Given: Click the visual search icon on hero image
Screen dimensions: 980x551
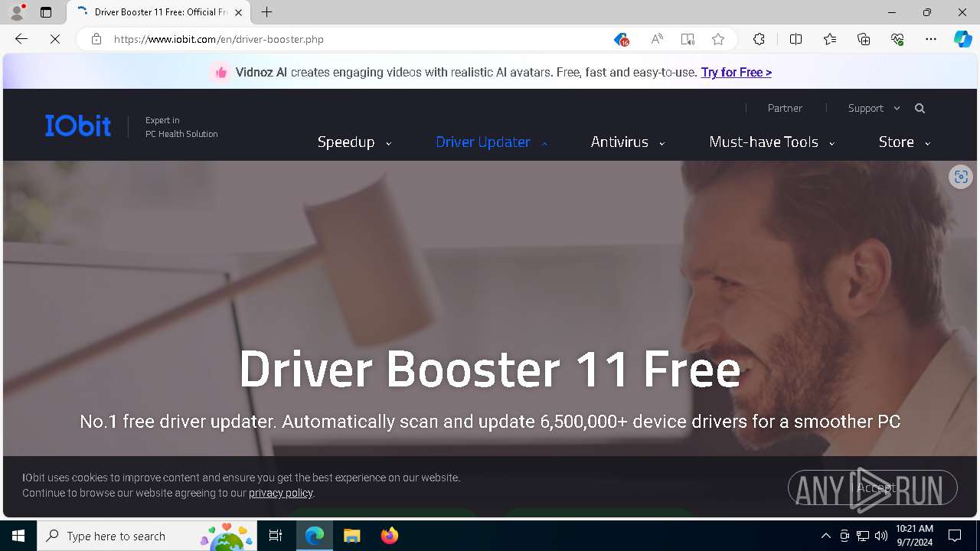Looking at the screenshot, I should 961,177.
